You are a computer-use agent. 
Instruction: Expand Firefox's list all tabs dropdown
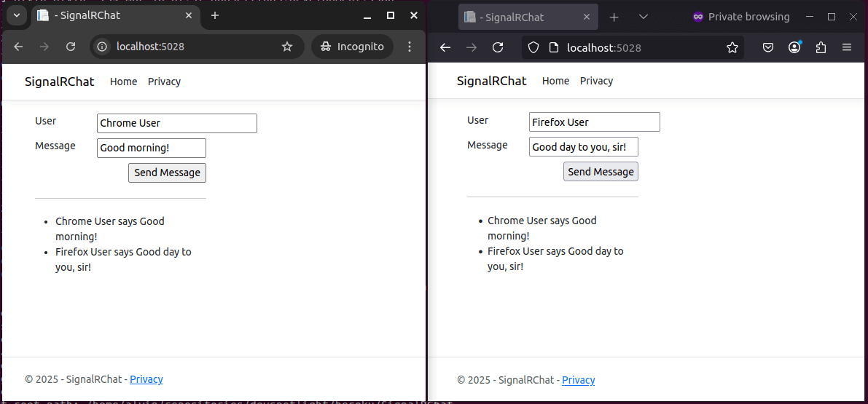(644, 17)
